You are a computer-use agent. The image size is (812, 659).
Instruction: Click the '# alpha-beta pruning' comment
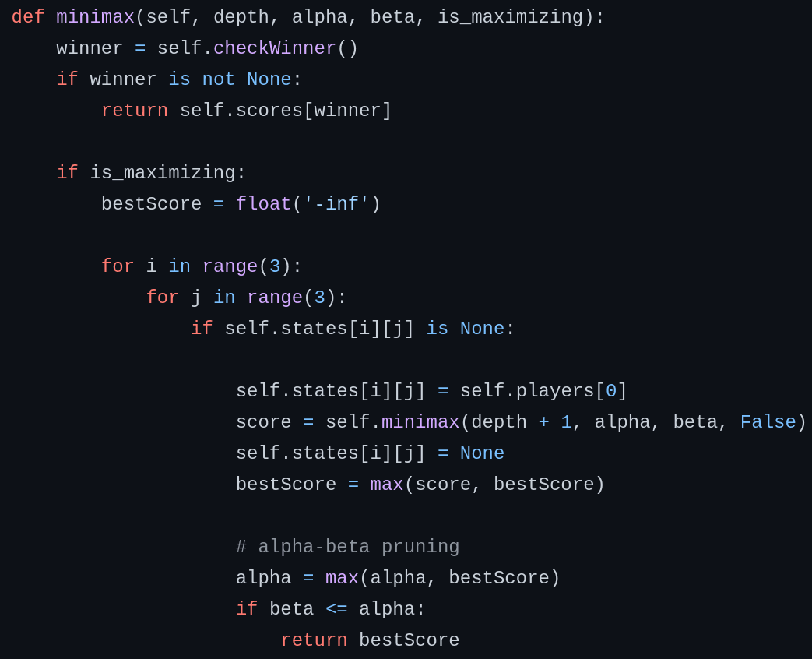[x=347, y=547]
